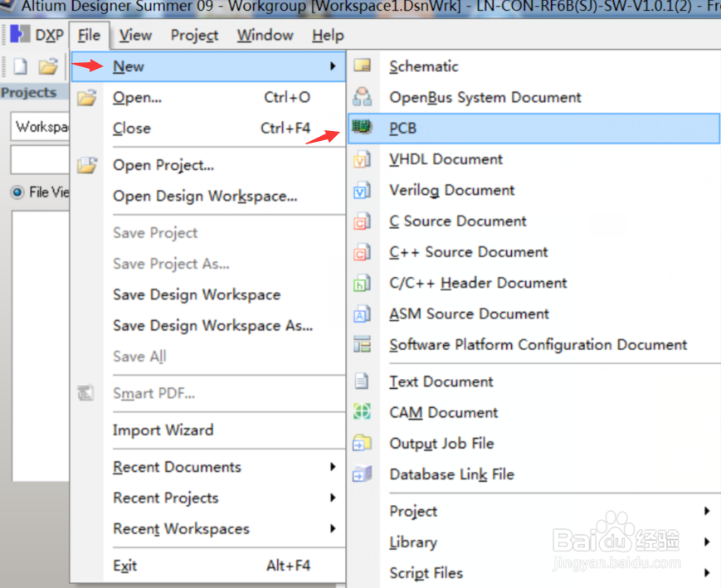
Task: Click the ASM Source Document icon
Action: 363,313
